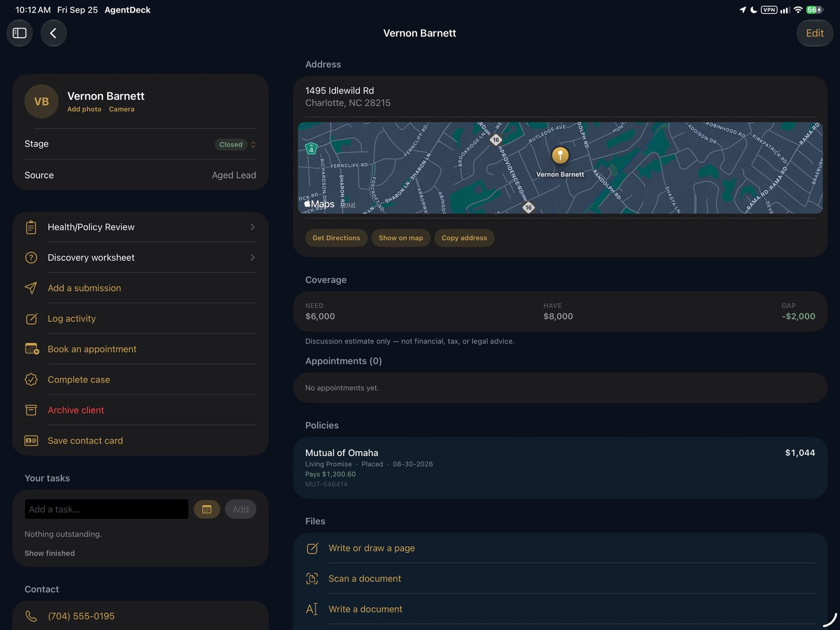Click Show on map button
This screenshot has height=630, width=840.
(x=401, y=238)
